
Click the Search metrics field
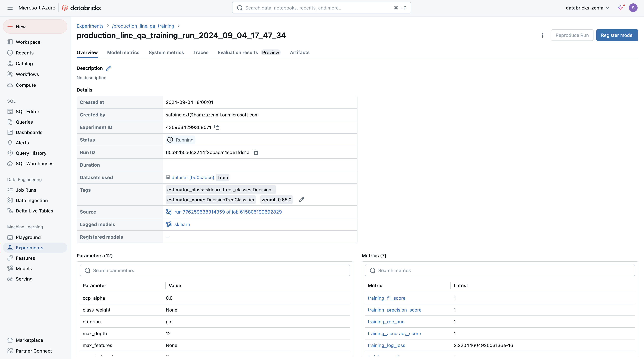(500, 271)
